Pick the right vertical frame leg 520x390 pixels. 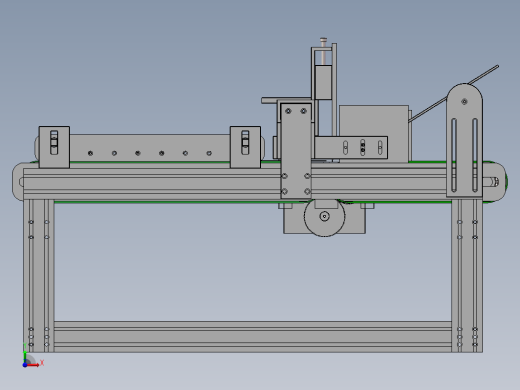click(x=467, y=275)
